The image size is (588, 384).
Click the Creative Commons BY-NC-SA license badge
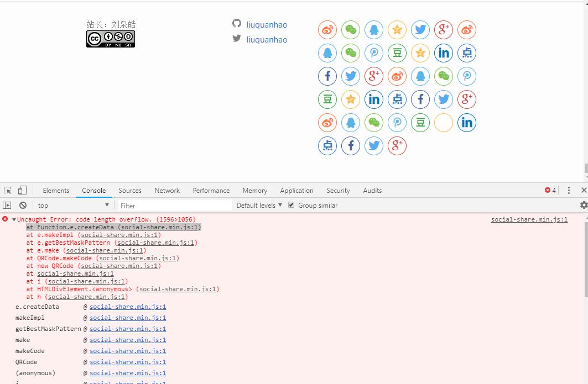pyautogui.click(x=111, y=39)
